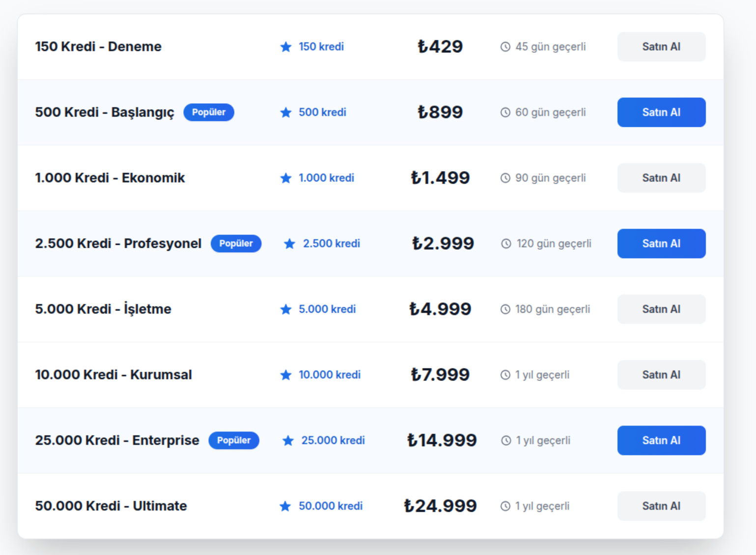
Task: Purchase the 500 Kredi Başlangıç package
Action: point(661,112)
